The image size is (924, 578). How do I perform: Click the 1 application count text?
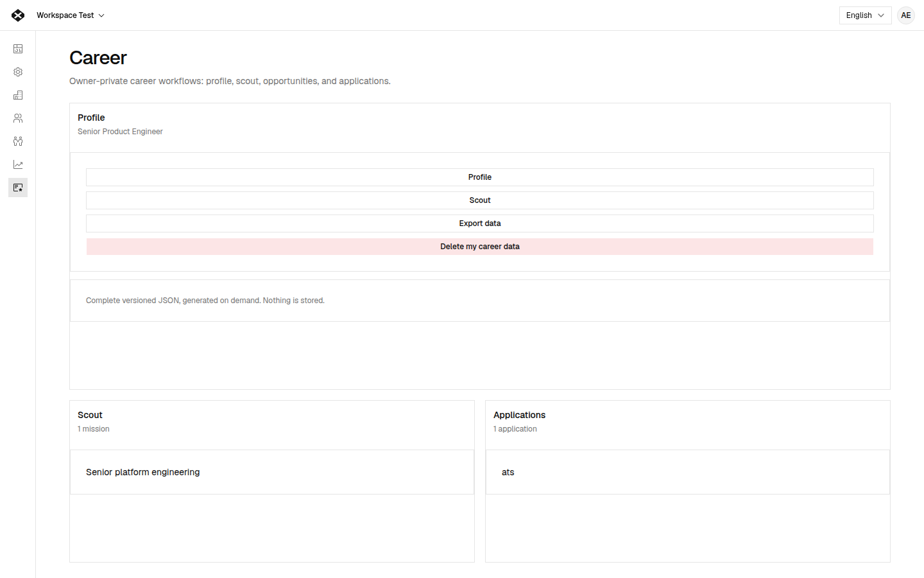[515, 429]
